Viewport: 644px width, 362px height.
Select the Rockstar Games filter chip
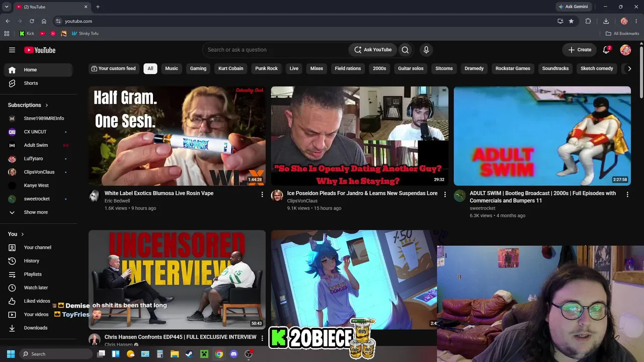click(x=513, y=68)
